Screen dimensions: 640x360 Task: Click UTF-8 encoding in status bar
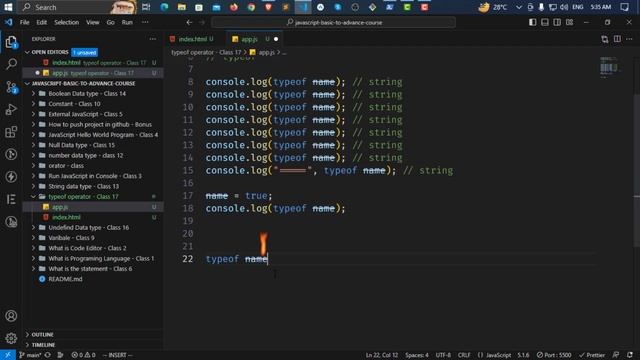(x=443, y=355)
